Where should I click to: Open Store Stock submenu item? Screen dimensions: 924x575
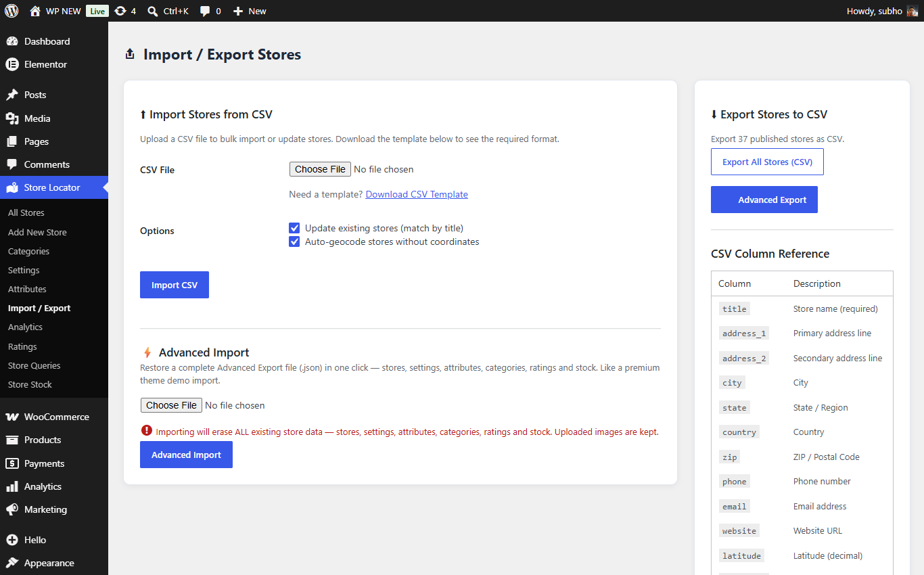tap(30, 384)
